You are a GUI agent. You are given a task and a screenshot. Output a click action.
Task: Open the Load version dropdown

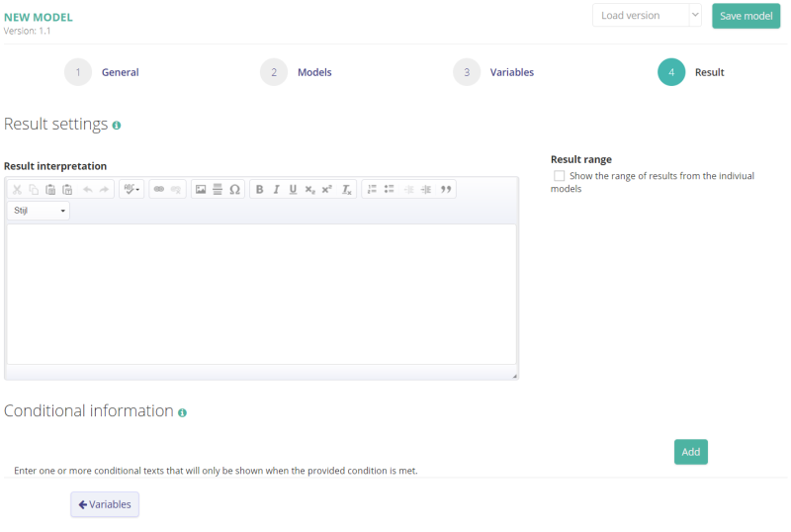click(647, 16)
